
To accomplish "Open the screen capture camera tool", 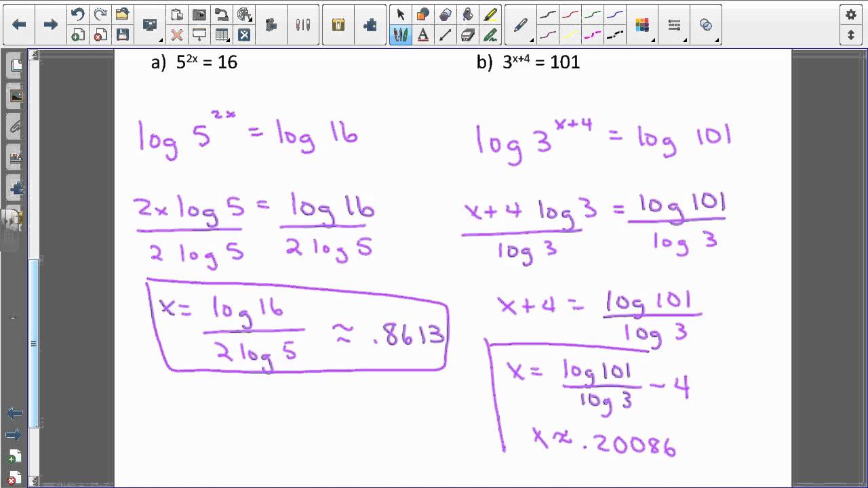I will (199, 15).
